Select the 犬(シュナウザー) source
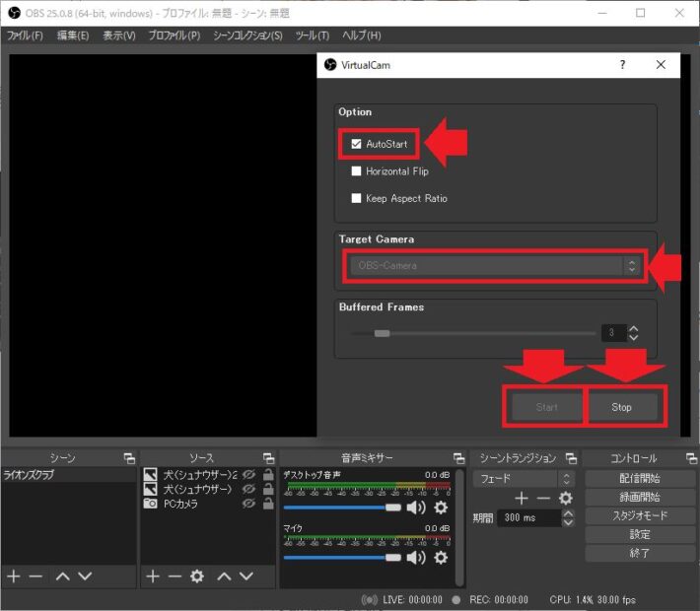The height and width of the screenshot is (611, 700). click(x=197, y=489)
